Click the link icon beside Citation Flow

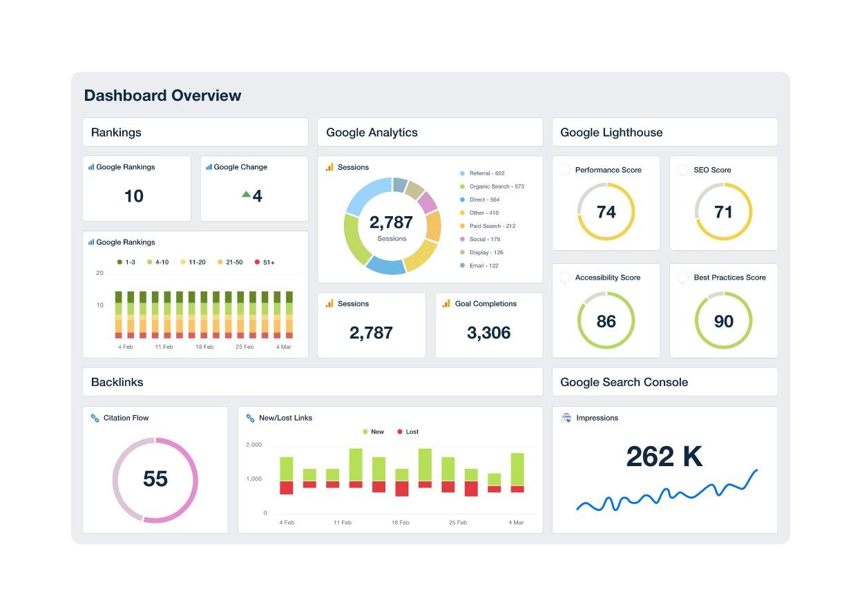pos(95,418)
